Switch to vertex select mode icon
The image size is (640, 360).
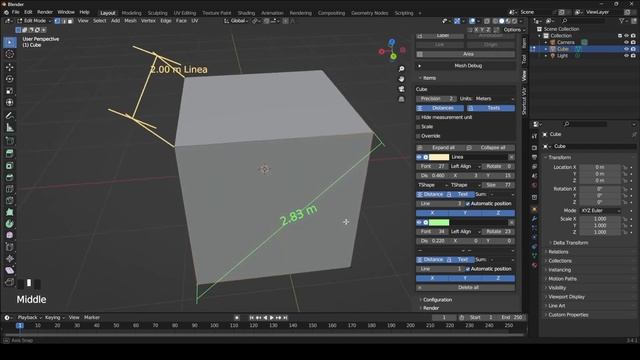click(x=57, y=21)
